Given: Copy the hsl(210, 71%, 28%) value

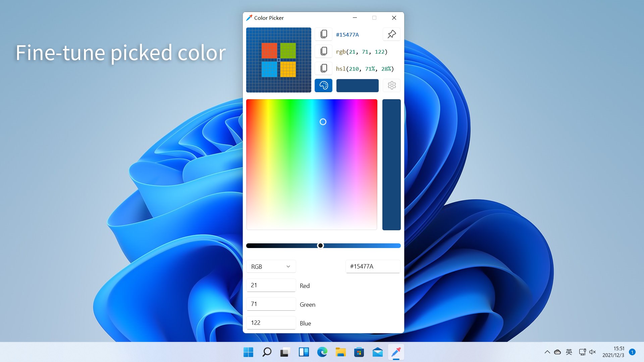Looking at the screenshot, I should click(x=323, y=68).
